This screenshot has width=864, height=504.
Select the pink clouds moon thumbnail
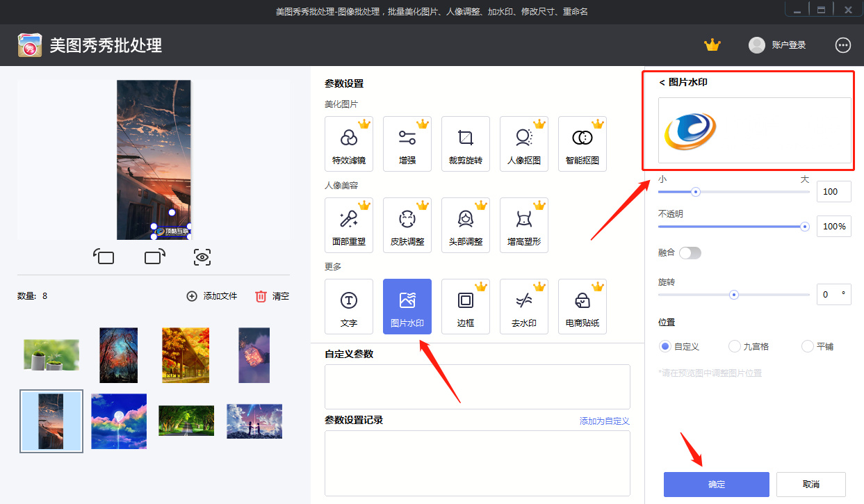119,421
